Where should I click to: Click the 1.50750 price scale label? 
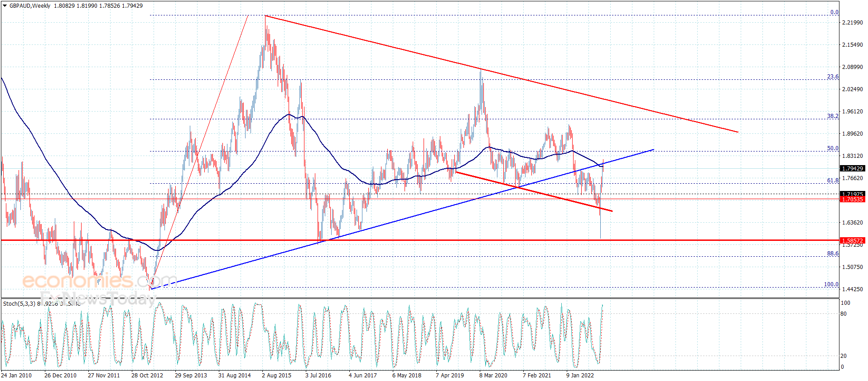click(x=852, y=267)
